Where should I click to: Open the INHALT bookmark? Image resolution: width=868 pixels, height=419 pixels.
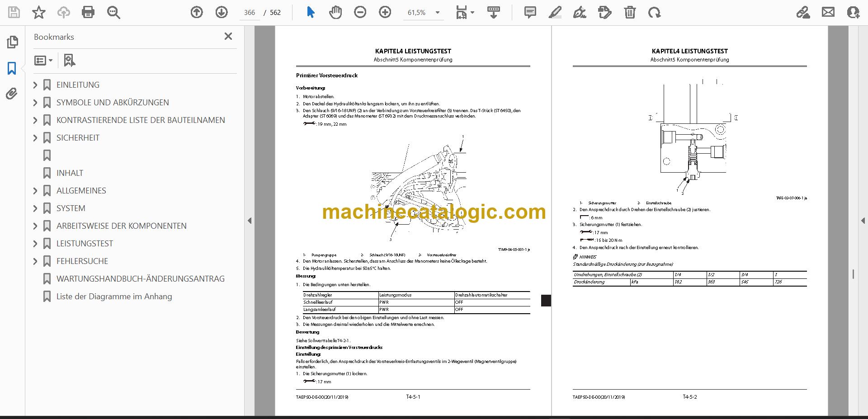click(x=70, y=173)
